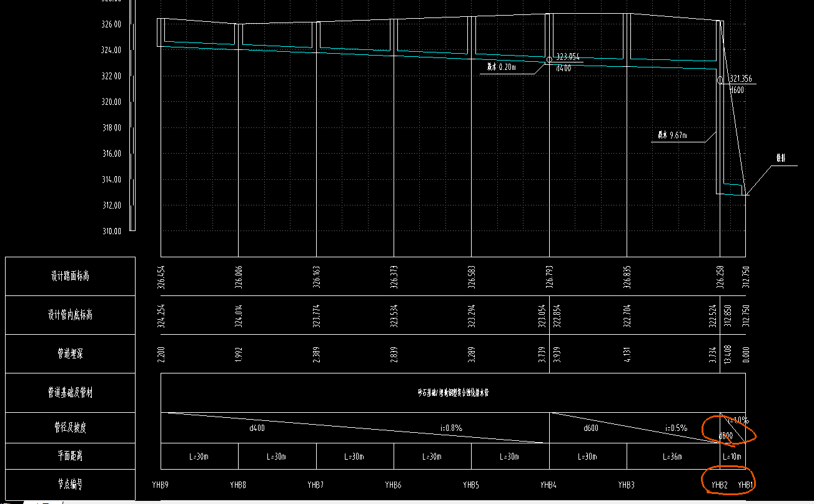Select the 323.054 elevation annotation in profile
The width and height of the screenshot is (814, 504).
[x=568, y=57]
